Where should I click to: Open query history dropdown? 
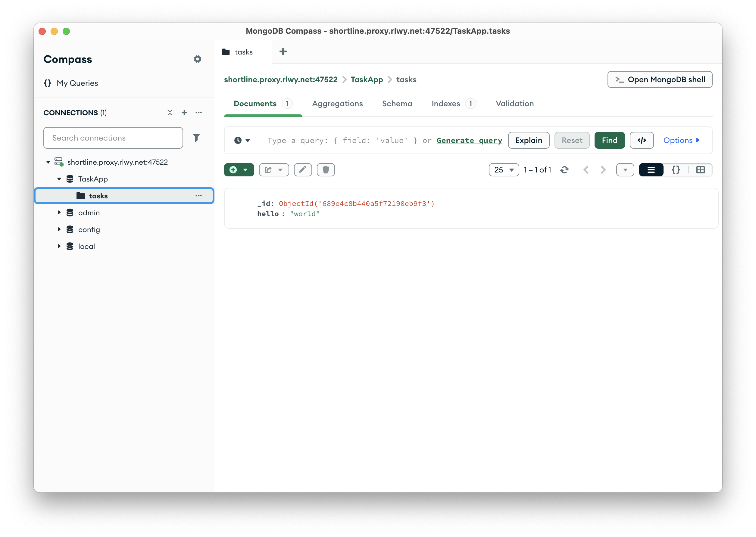(242, 140)
